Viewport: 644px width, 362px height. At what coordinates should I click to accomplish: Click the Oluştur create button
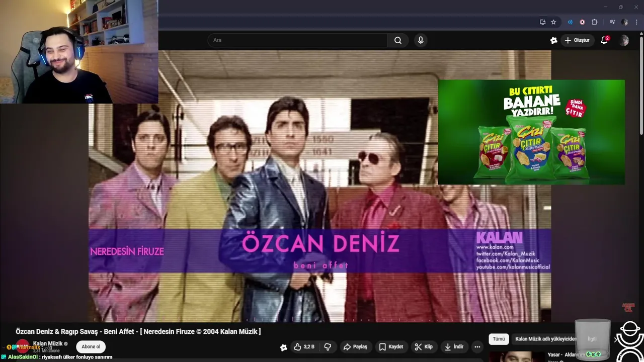coord(577,40)
